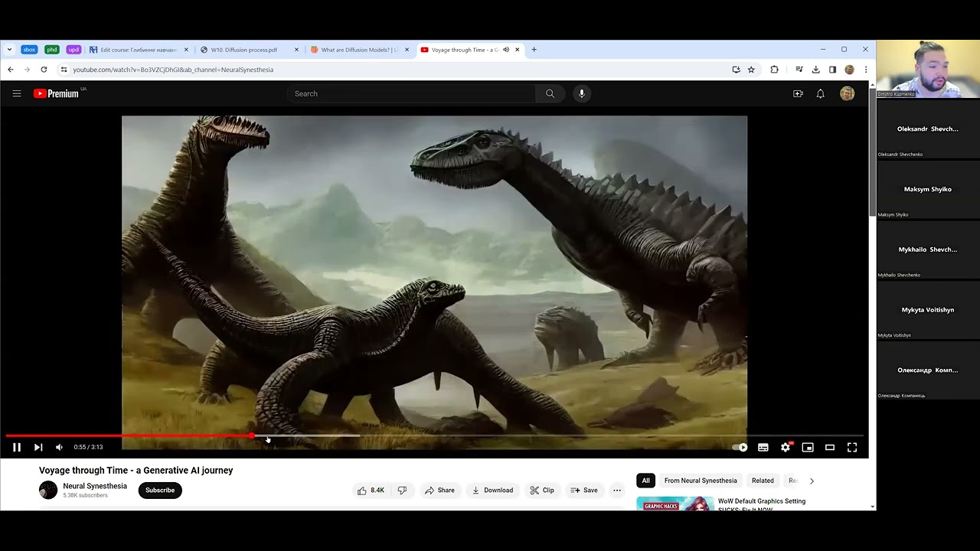Go back in browser history
Screen dimensions: 980x551
pos(11,70)
